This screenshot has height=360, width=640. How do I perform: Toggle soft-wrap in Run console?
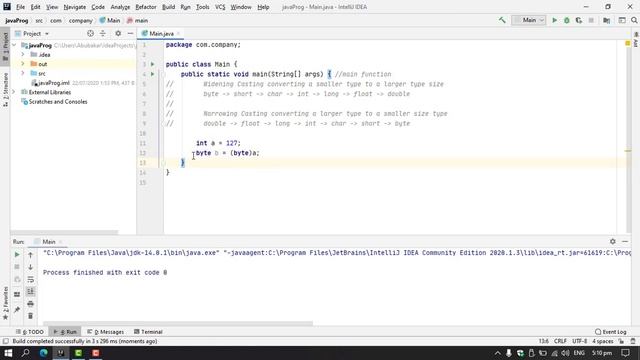pyautogui.click(x=31, y=280)
